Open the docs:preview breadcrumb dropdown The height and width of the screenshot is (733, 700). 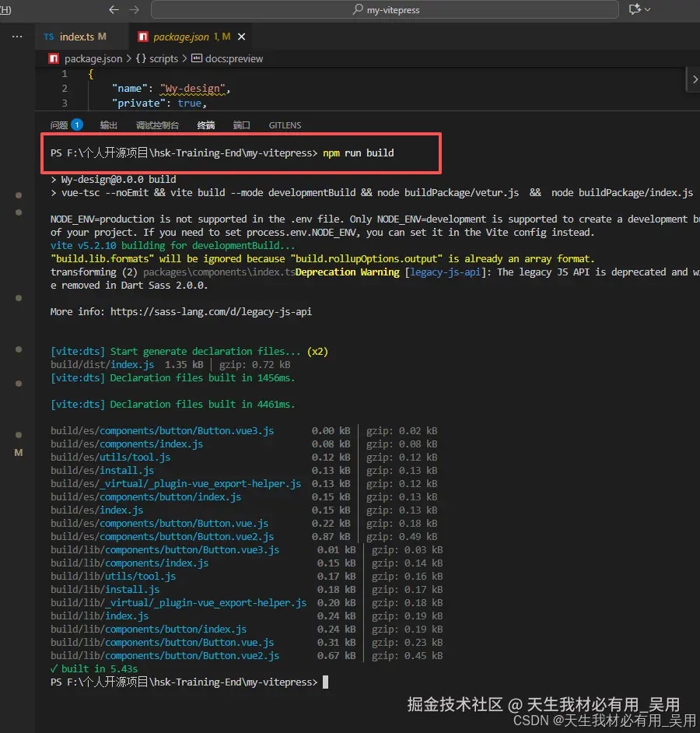233,58
